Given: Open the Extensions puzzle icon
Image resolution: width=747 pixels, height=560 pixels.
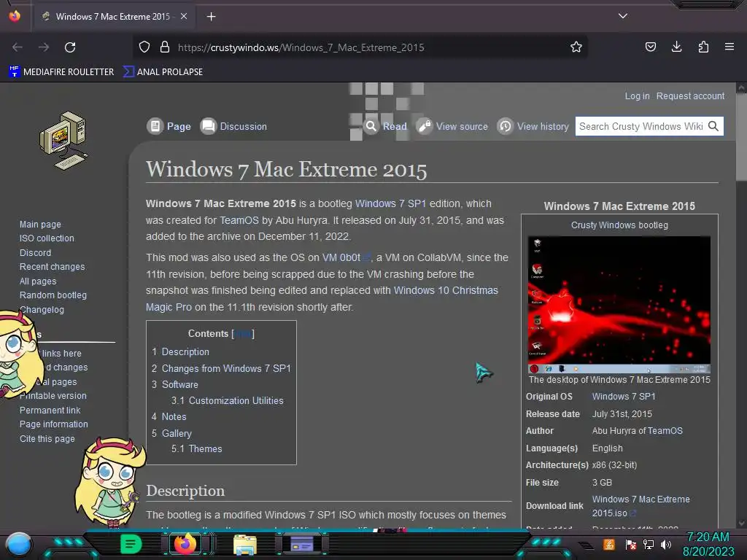Looking at the screenshot, I should pos(703,47).
